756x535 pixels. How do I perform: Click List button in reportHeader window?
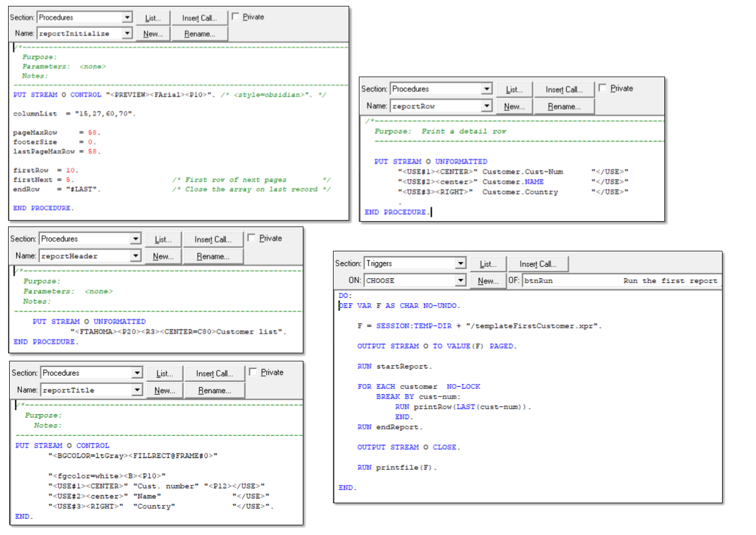163,239
